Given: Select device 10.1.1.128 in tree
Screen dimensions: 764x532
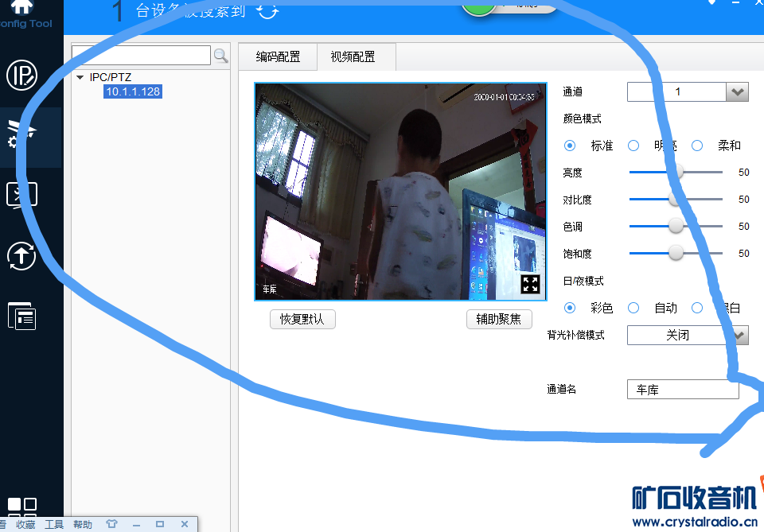Looking at the screenshot, I should click(x=133, y=91).
